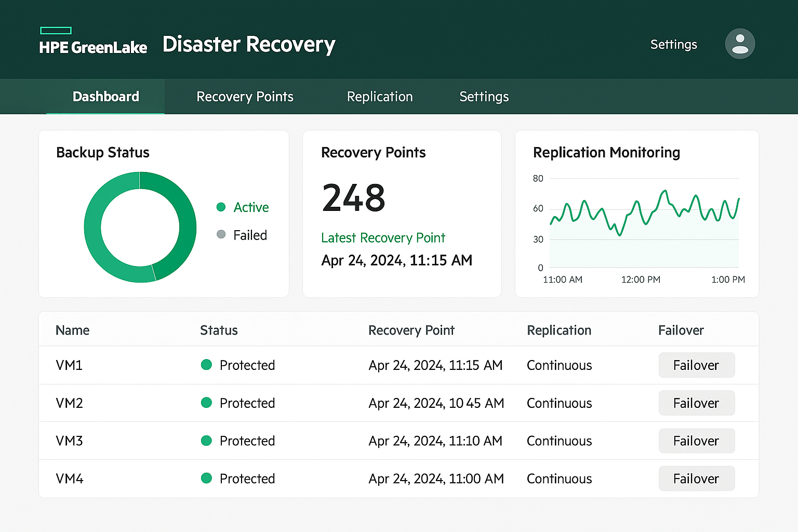Switch to the Recovery Points tab
The width and height of the screenshot is (798, 532).
pyautogui.click(x=245, y=97)
